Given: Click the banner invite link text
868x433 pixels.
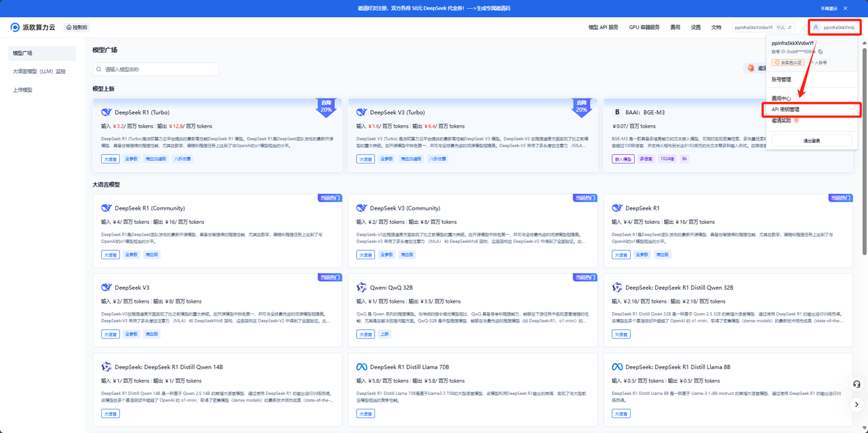Looking at the screenshot, I should click(434, 8).
